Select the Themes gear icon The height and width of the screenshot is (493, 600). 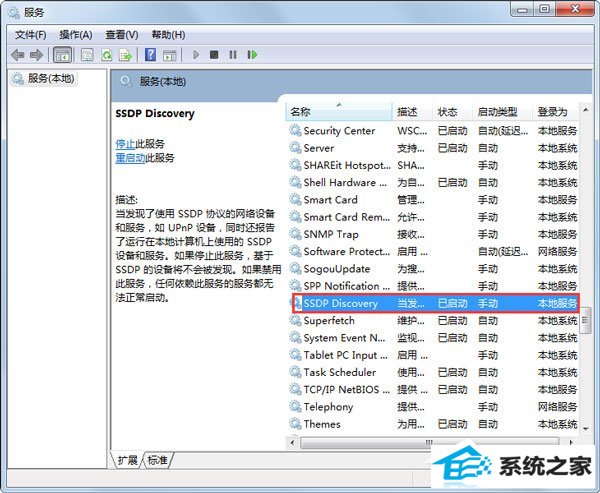click(x=295, y=424)
